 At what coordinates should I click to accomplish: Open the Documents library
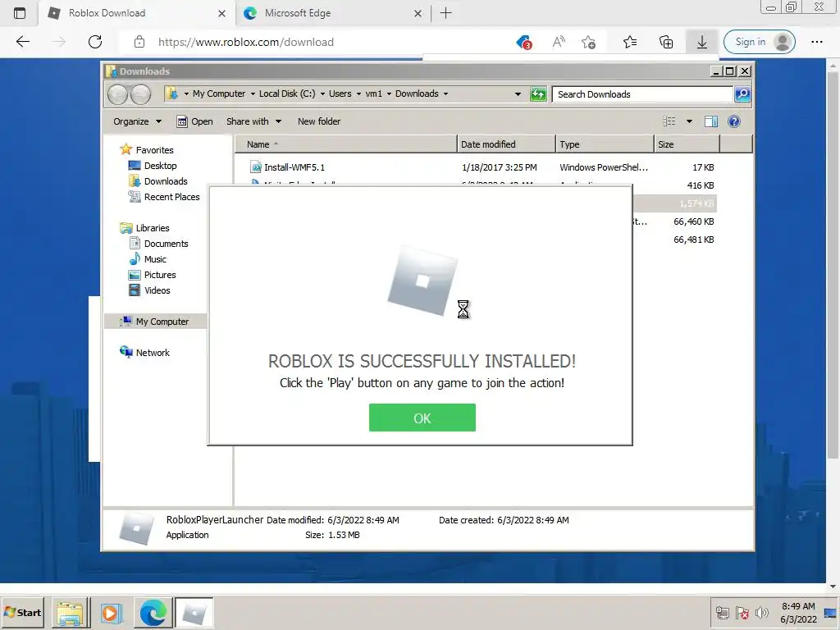(x=166, y=243)
